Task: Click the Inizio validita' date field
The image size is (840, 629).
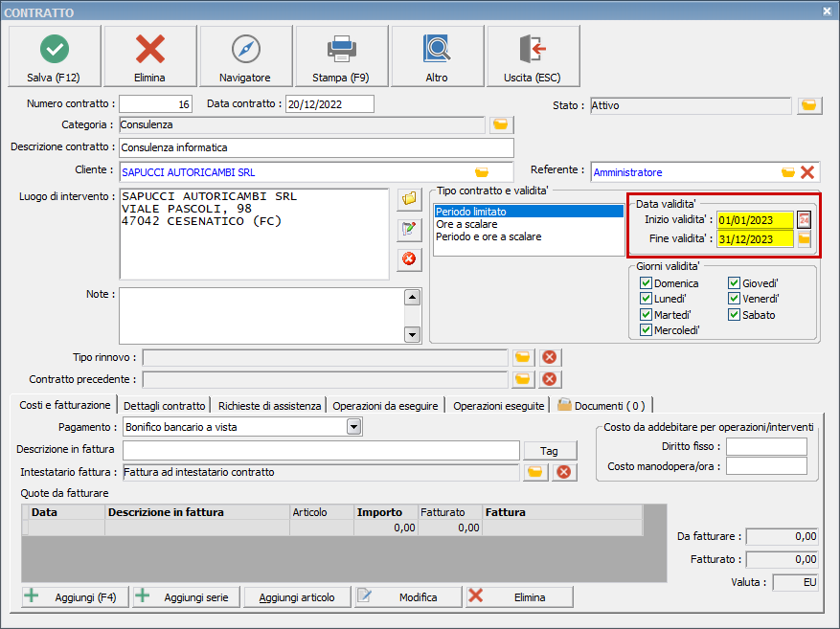Action: click(756, 220)
